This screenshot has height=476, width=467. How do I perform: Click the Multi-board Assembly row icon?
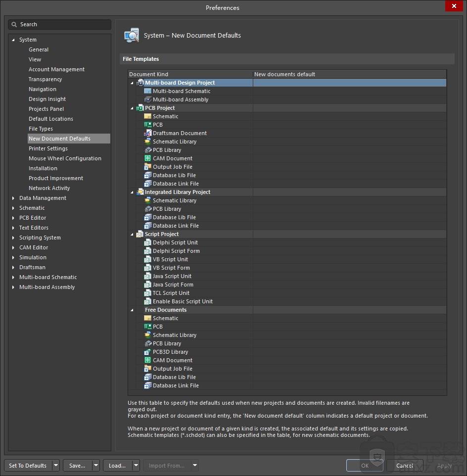point(147,99)
